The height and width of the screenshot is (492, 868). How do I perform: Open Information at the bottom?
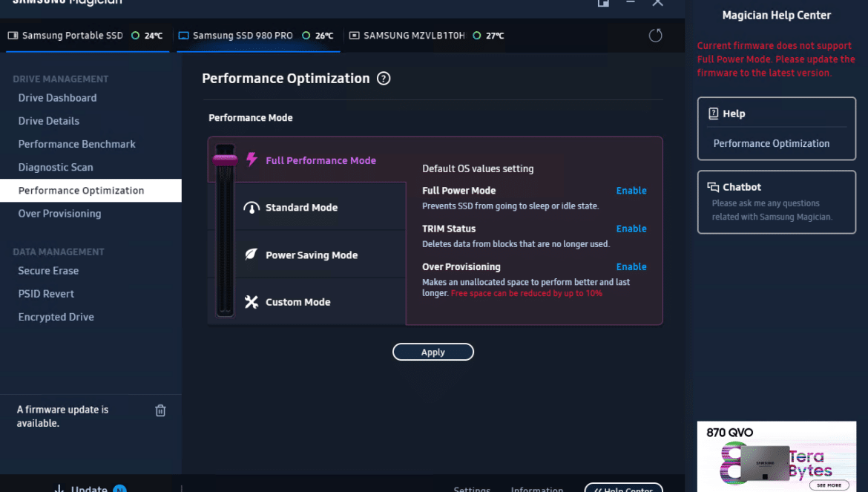[537, 489]
